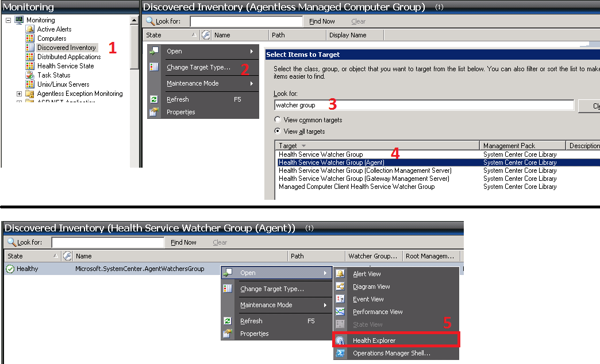
Task: Click the wrench column icon in lower list
Action: tap(67, 256)
